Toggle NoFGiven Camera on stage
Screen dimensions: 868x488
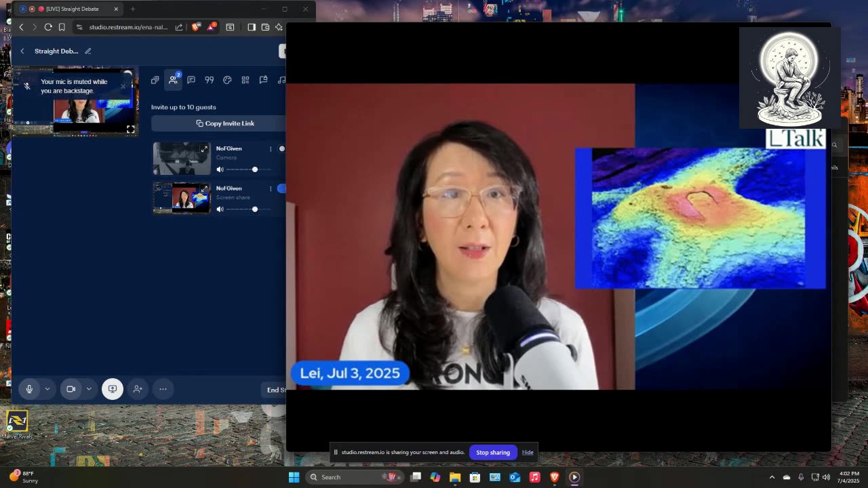(x=281, y=149)
